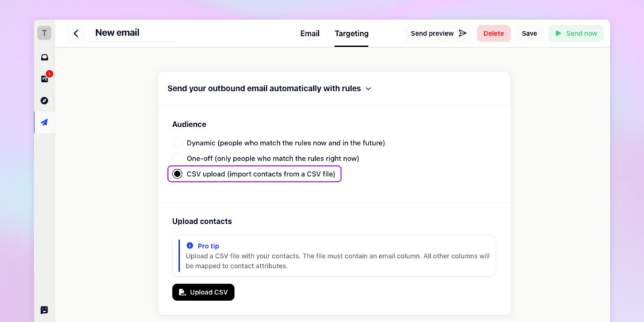The image size is (644, 322).
Task: Click the Send preview button
Action: pyautogui.click(x=438, y=33)
